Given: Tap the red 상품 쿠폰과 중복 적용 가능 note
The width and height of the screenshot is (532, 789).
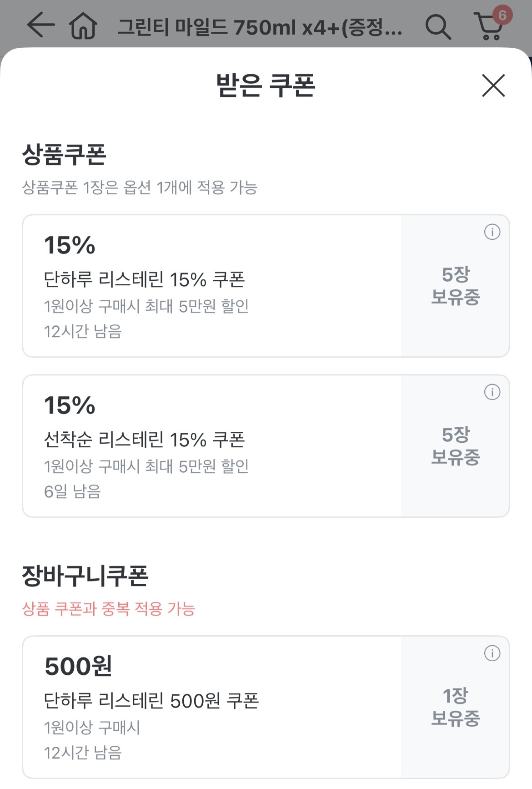Looking at the screenshot, I should click(x=109, y=609).
